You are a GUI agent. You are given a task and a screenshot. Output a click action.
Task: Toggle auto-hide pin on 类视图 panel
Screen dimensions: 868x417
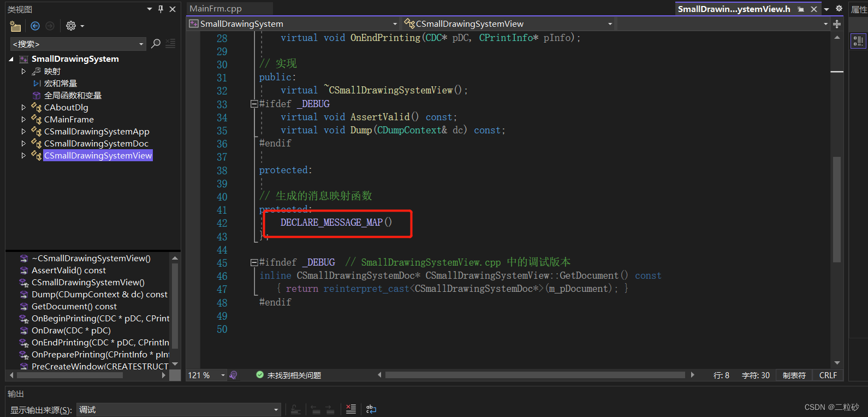(x=160, y=9)
